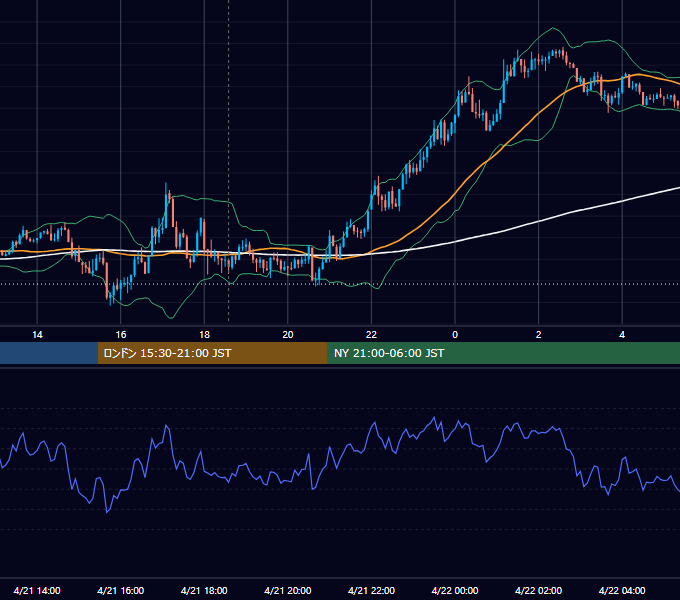The height and width of the screenshot is (600, 680).
Task: Click the 4/21 22:00 date label
Action: click(371, 590)
